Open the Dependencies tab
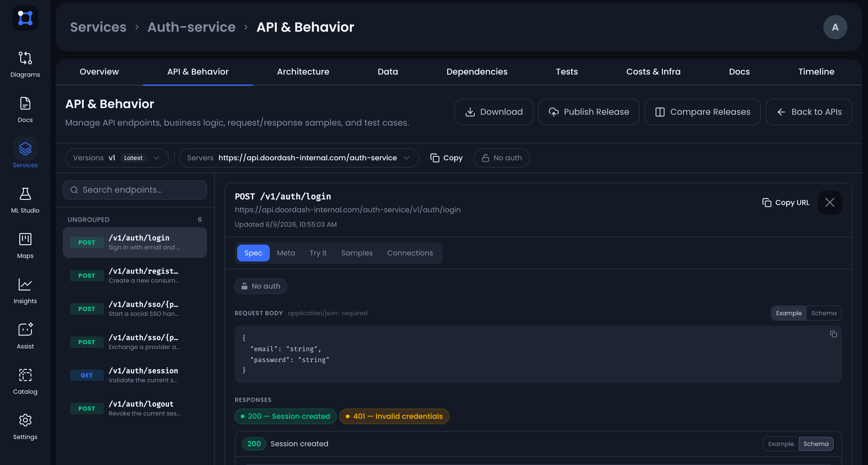 point(477,72)
